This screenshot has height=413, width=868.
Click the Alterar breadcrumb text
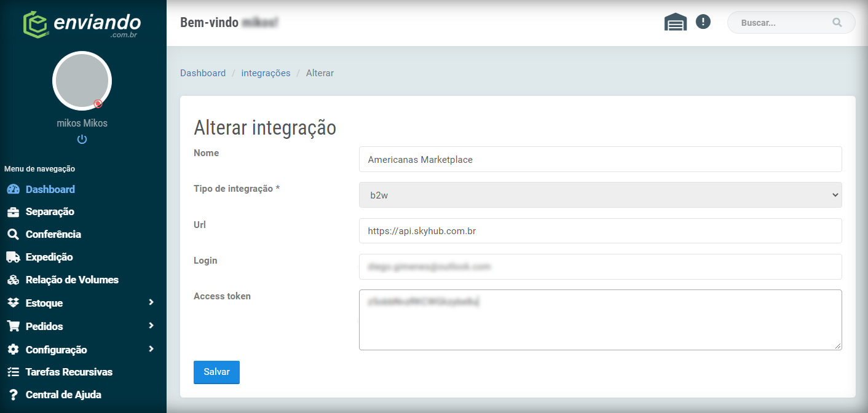(320, 73)
